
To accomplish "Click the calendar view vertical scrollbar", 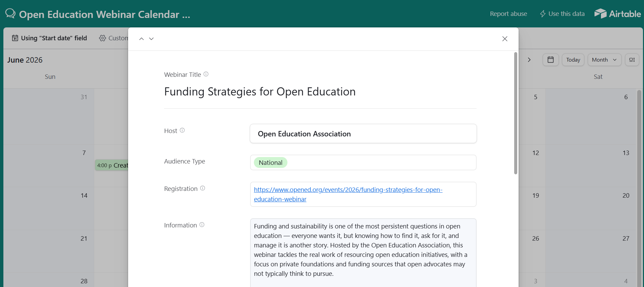I will pos(639,188).
